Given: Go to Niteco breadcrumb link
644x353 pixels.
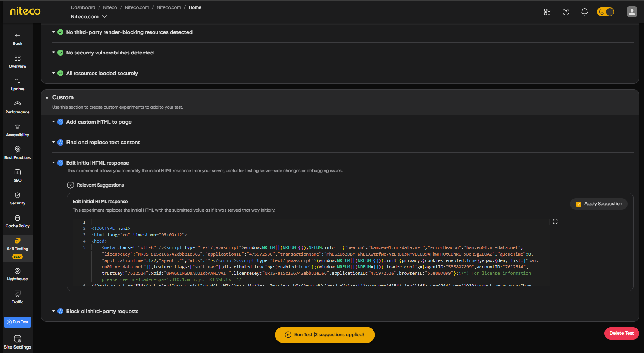Looking at the screenshot, I should [110, 7].
